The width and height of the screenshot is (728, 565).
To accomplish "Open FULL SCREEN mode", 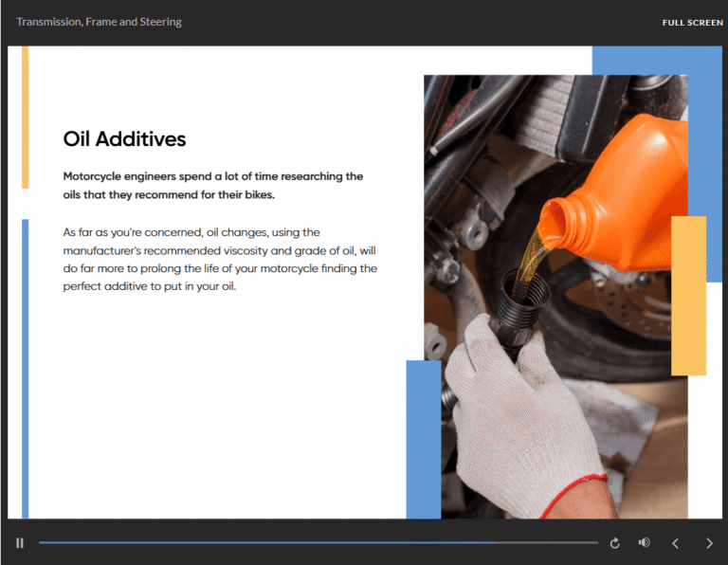I will [692, 23].
